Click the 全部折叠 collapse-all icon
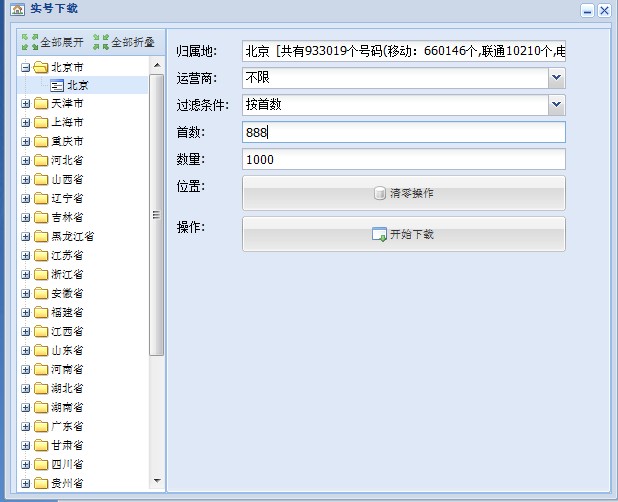This screenshot has height=502, width=618. pyautogui.click(x=100, y=42)
